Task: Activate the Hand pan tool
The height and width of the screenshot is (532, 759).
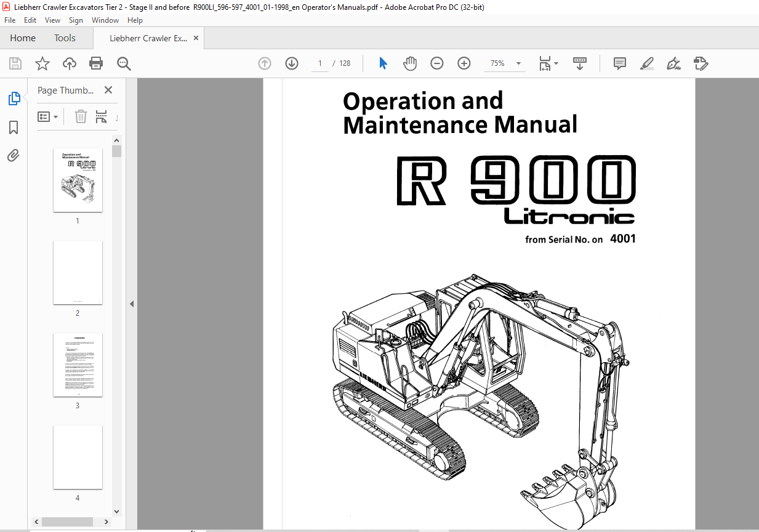Action: pos(410,63)
